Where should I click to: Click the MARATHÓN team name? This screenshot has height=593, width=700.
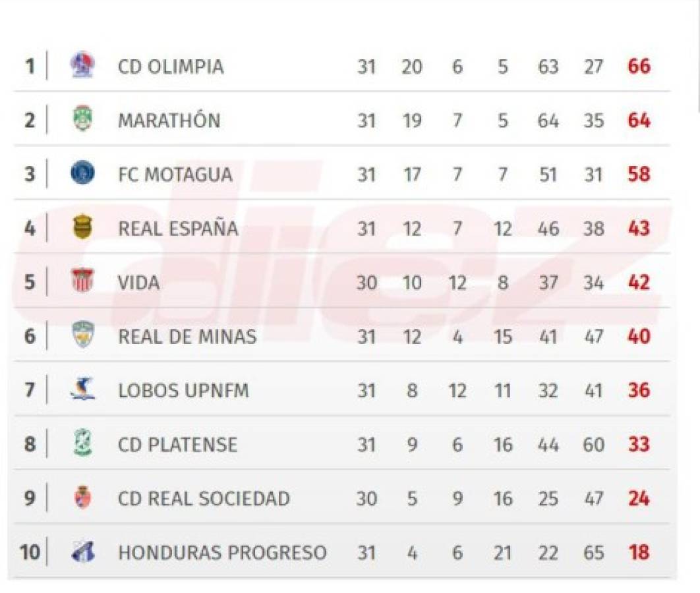tap(169, 121)
